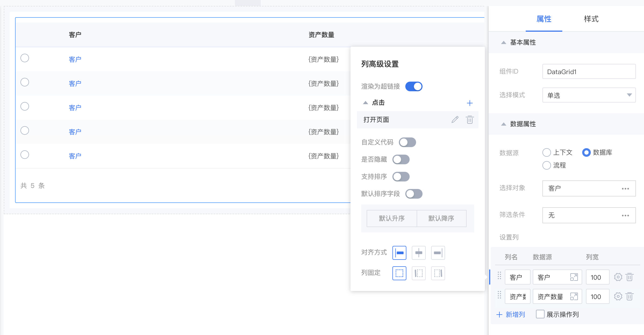This screenshot has width=644, height=335.
Task: Open advanced settings gear for 客户 column
Action: [x=618, y=277]
